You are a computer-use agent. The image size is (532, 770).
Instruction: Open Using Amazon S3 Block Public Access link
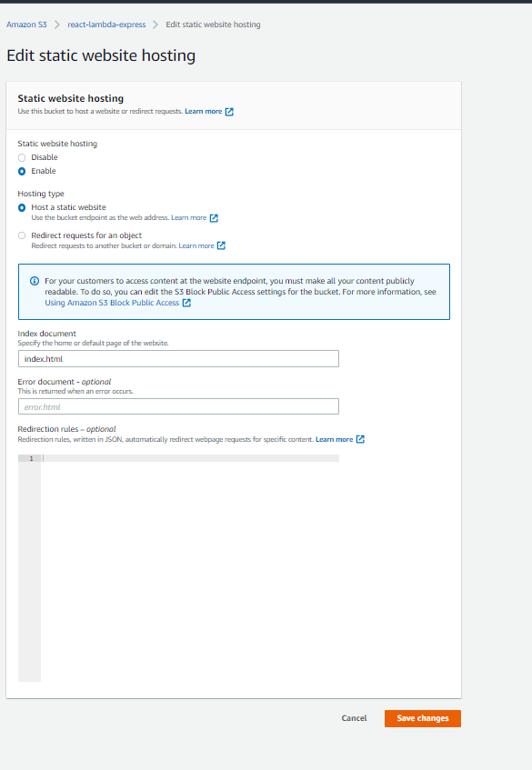point(112,303)
